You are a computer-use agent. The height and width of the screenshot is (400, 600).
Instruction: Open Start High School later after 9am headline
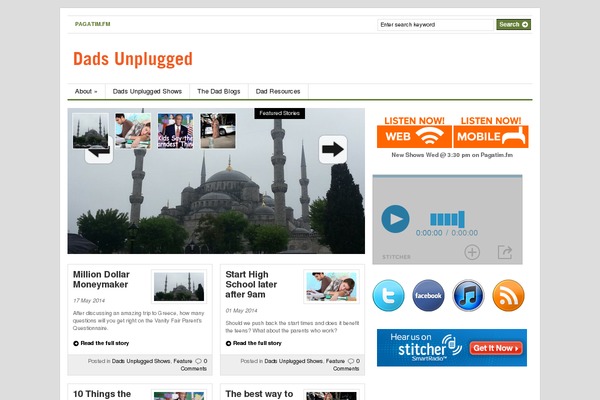coord(251,284)
